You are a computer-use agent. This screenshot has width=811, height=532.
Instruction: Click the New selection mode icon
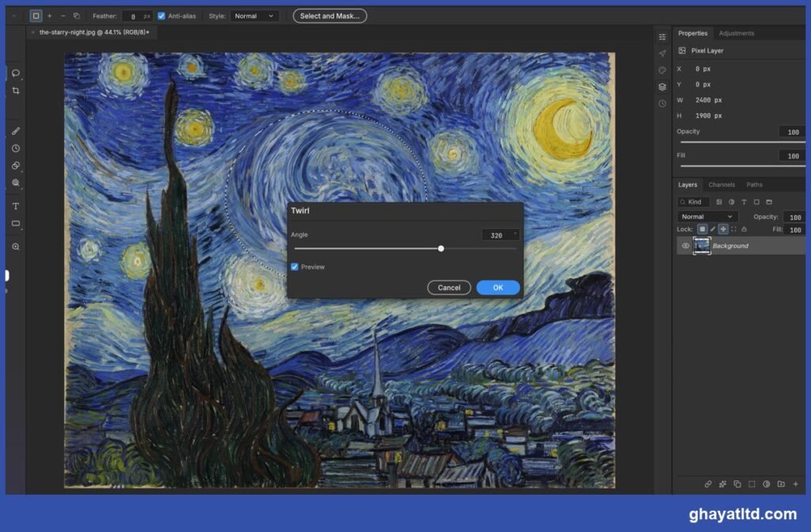coord(36,16)
